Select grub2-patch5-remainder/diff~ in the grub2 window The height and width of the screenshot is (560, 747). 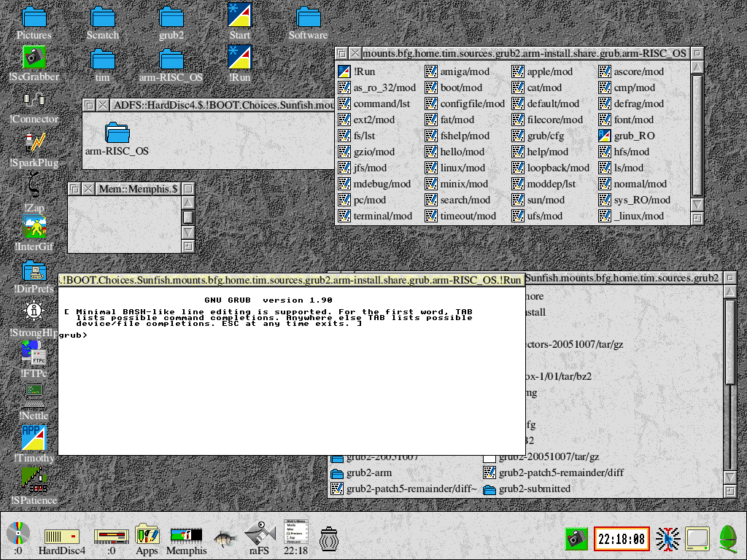pyautogui.click(x=404, y=489)
